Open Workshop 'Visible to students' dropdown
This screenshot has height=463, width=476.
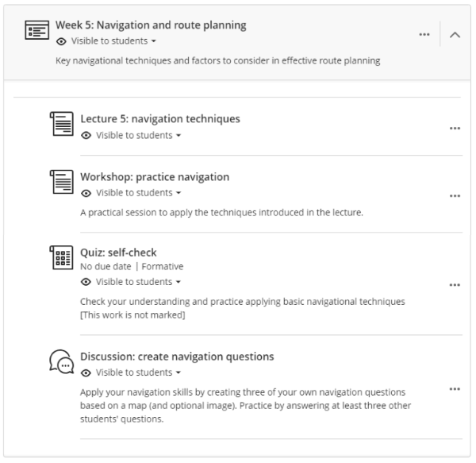(138, 193)
